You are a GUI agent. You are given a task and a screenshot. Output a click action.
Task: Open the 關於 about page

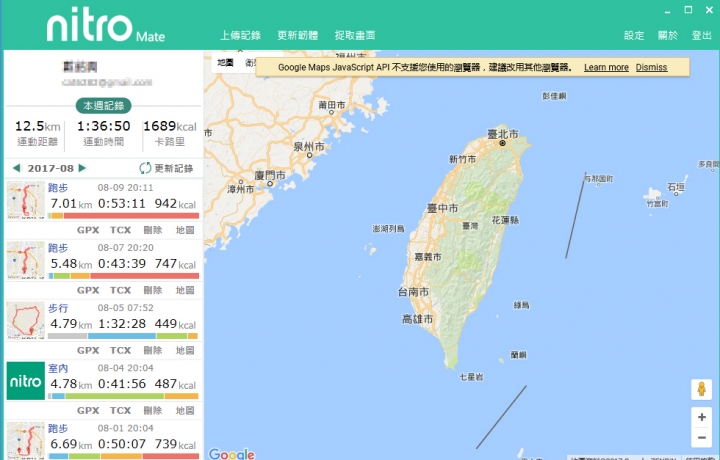tap(668, 35)
